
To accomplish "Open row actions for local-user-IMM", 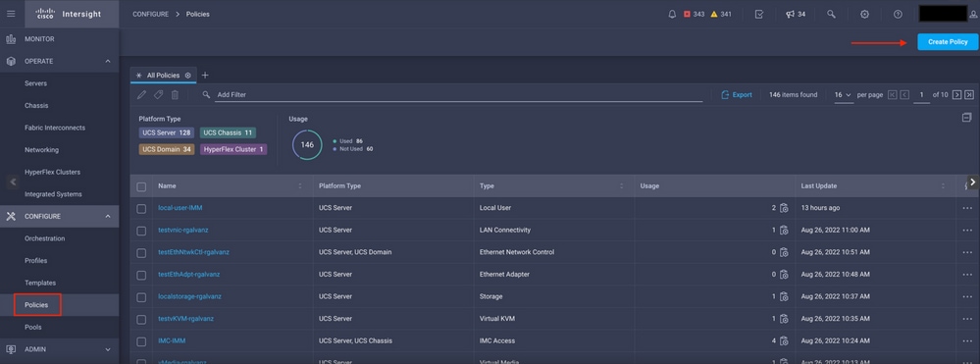I will (967, 208).
